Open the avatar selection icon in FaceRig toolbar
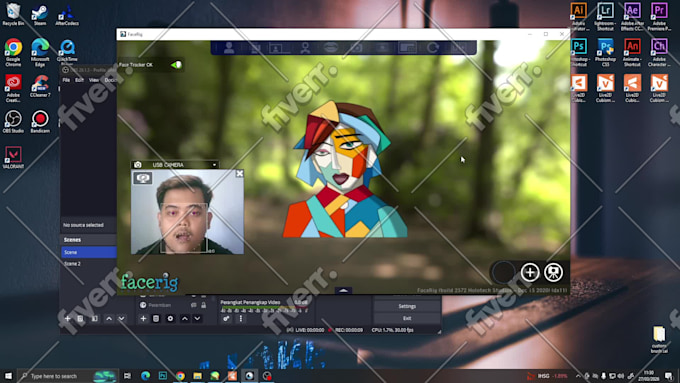Viewport: 680px width, 383px height. point(229,48)
